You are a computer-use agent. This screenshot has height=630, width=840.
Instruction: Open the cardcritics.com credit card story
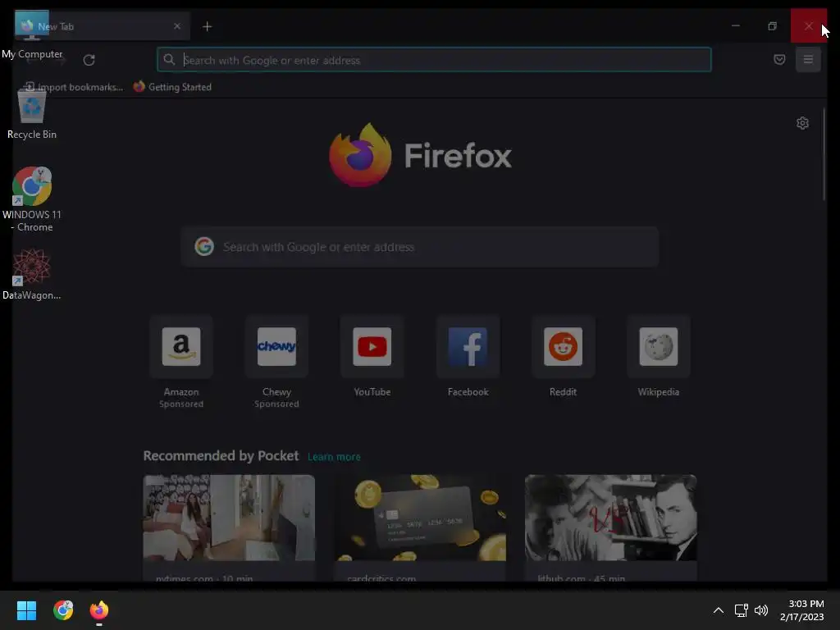click(x=420, y=518)
